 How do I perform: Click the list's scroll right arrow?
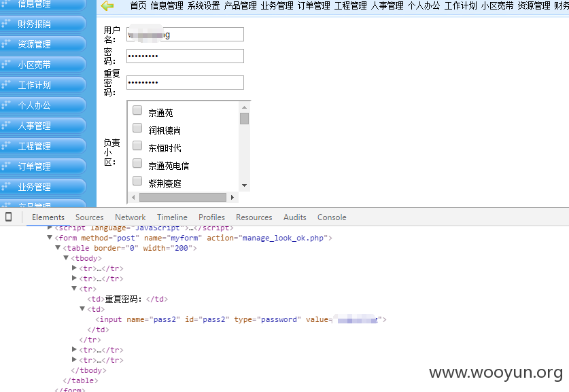[232, 197]
